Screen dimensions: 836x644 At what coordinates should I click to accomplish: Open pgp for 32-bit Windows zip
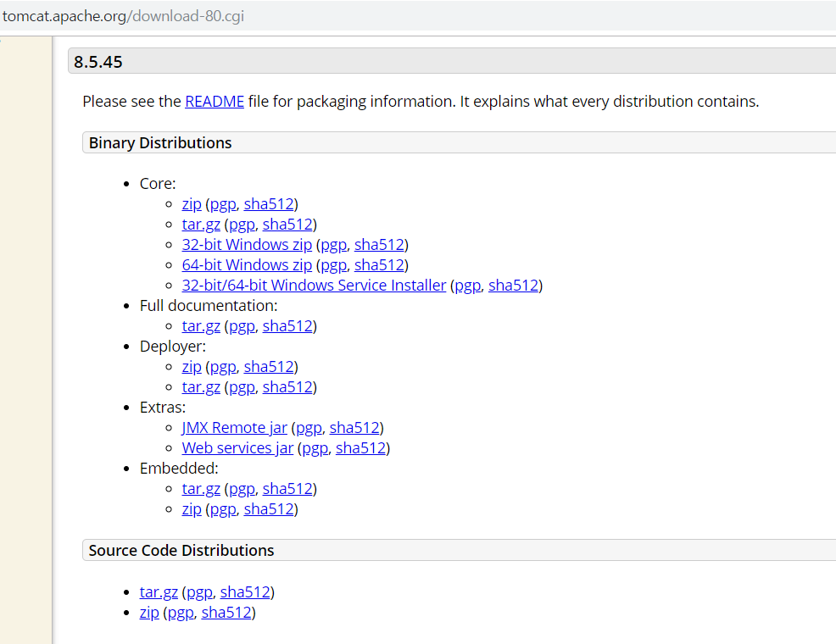[333, 245]
